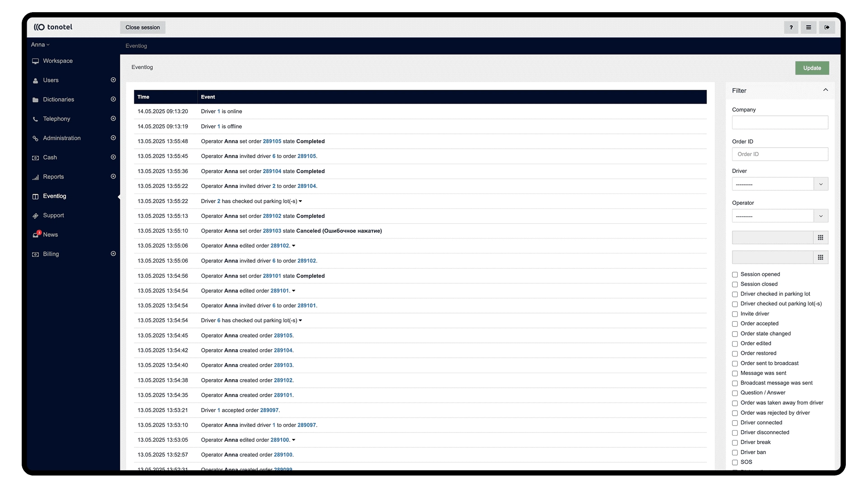Click the green Update button
The width and height of the screenshot is (868, 488).
pyautogui.click(x=811, y=68)
